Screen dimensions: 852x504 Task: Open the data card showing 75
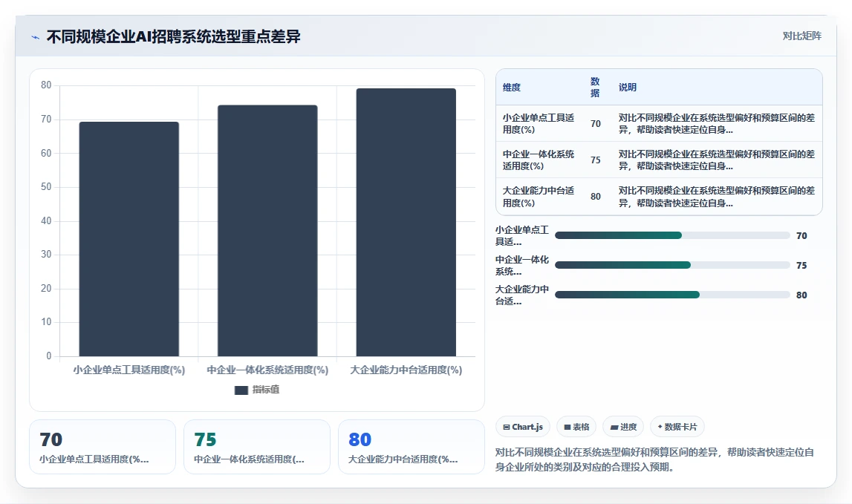(257, 447)
